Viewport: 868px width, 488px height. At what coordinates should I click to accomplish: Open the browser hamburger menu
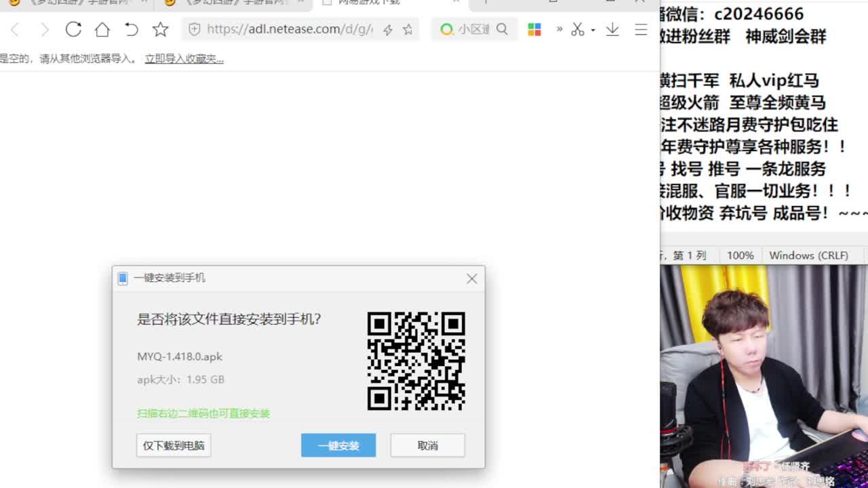(641, 29)
